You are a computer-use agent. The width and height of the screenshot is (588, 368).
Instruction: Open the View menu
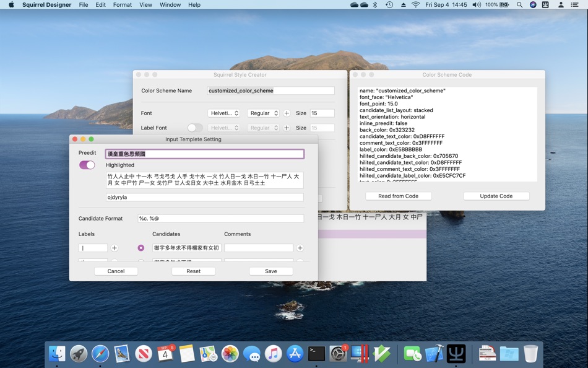(145, 4)
